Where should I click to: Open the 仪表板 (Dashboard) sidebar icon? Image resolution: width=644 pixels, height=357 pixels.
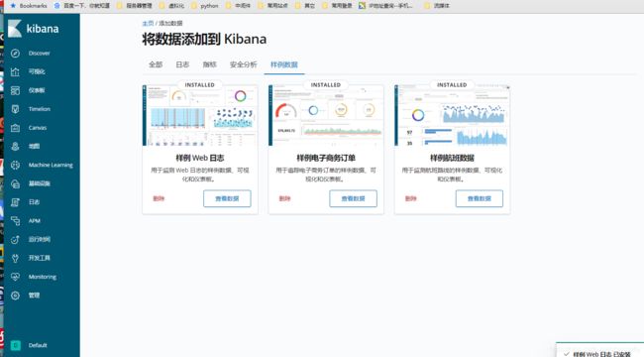15,90
